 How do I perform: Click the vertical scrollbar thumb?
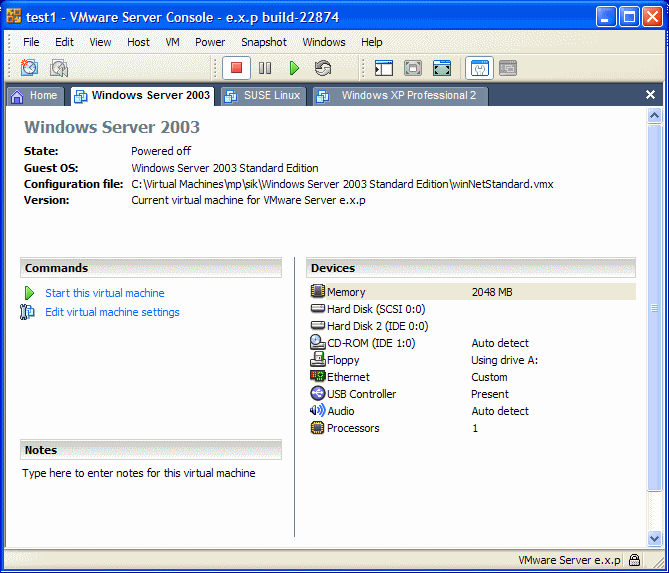[x=654, y=307]
